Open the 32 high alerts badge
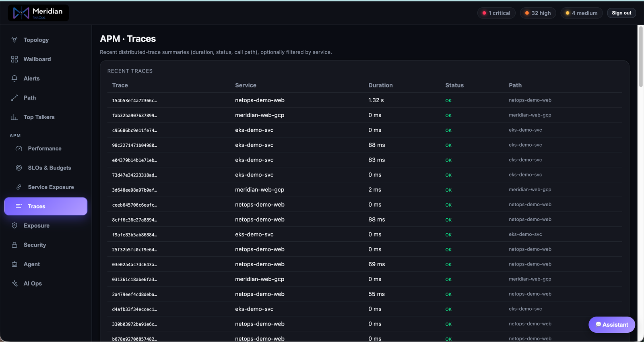 [538, 13]
